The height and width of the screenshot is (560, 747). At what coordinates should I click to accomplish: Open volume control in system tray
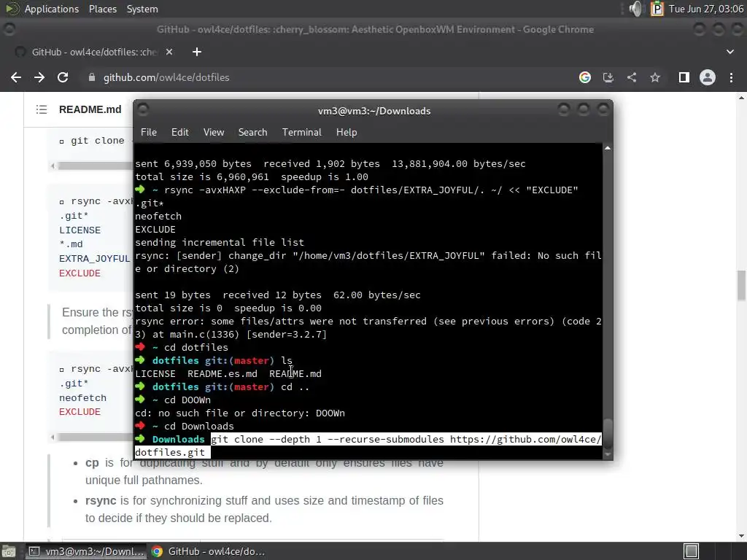[635, 9]
